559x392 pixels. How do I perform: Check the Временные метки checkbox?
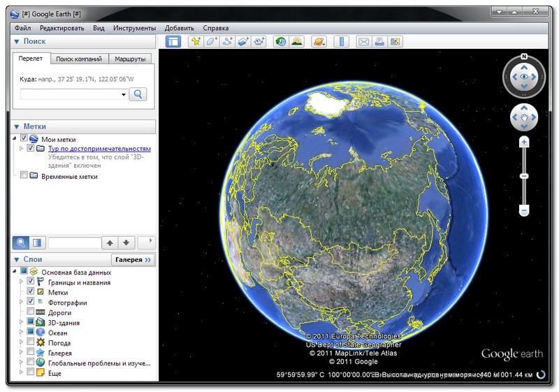pyautogui.click(x=24, y=175)
